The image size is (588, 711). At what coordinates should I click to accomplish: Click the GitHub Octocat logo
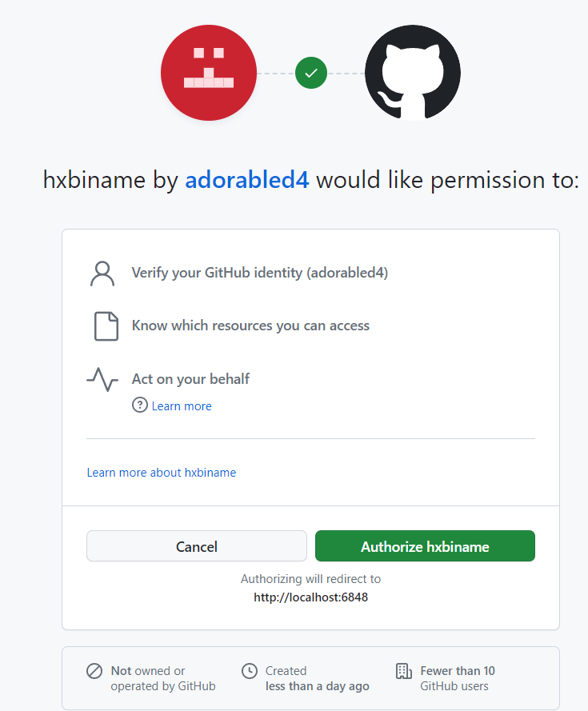pyautogui.click(x=412, y=73)
